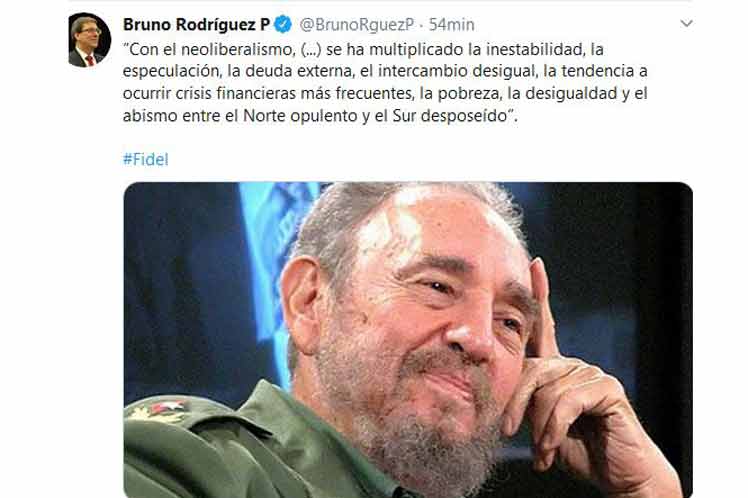Open Bruno Rodríguez P profile avatar
The image size is (748, 498).
point(90,40)
